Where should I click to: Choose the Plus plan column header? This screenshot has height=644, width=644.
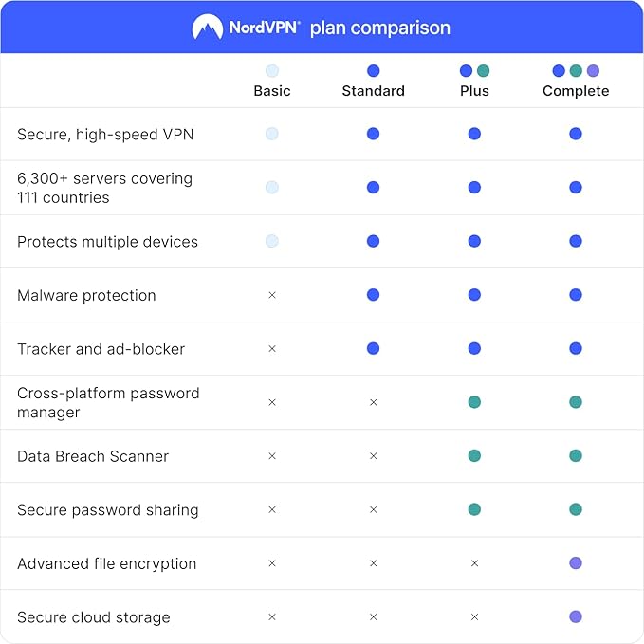click(x=474, y=91)
